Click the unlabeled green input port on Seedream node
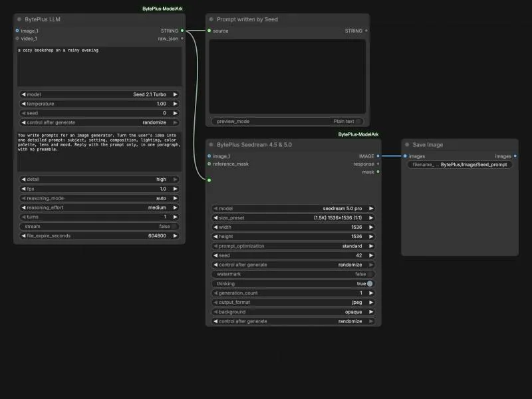The height and width of the screenshot is (399, 532). pos(209,180)
